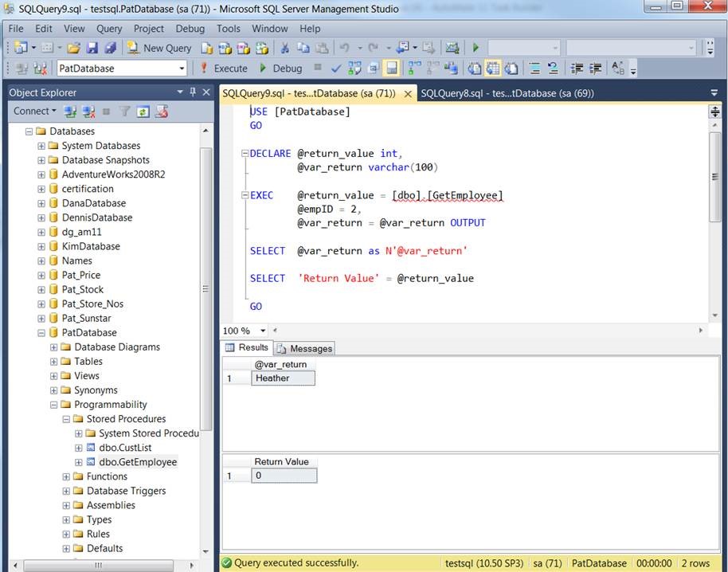728x572 pixels.
Task: Click the New Query button
Action: click(x=160, y=48)
